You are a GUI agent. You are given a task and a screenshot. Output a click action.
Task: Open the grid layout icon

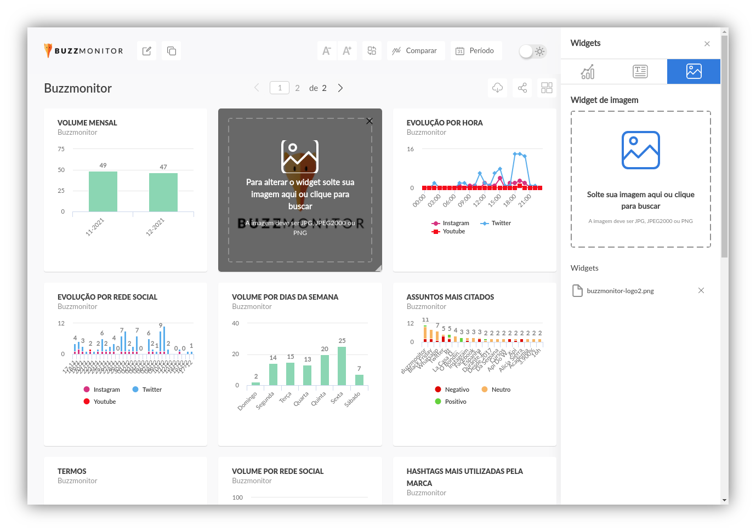[547, 88]
